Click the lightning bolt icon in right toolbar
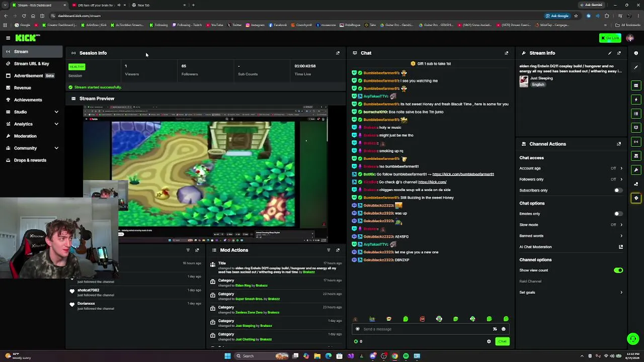 (636, 100)
